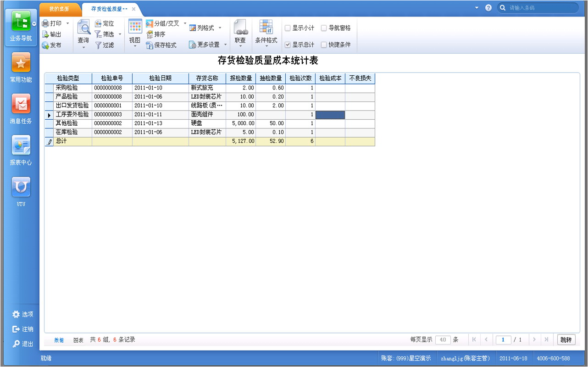Click the 检验日期 column header

(x=161, y=78)
